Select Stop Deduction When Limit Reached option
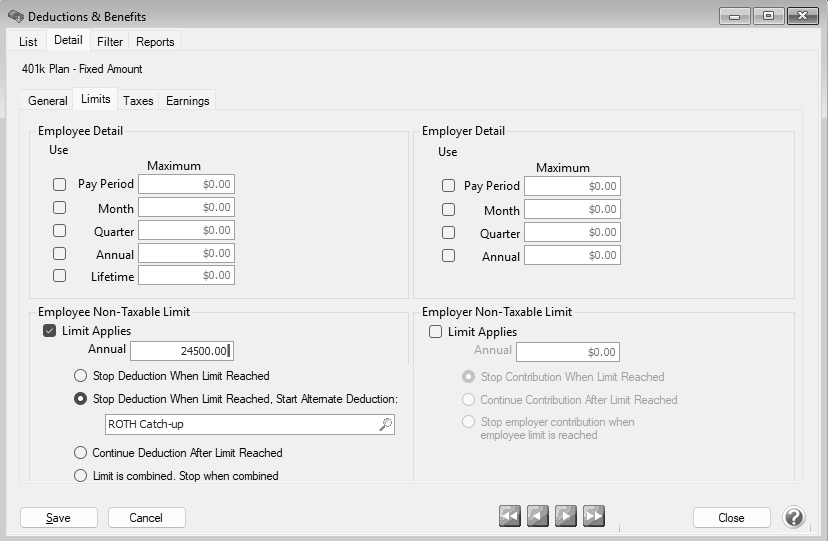Viewport: 828px width, 541px height. [x=81, y=376]
